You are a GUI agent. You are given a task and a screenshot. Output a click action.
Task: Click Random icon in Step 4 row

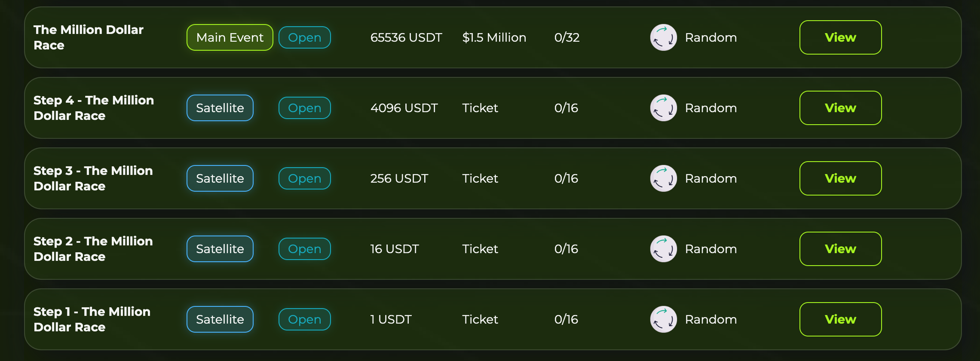tap(663, 108)
